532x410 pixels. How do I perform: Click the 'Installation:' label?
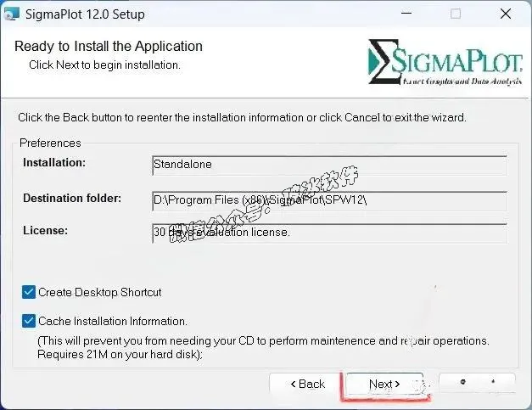(54, 163)
